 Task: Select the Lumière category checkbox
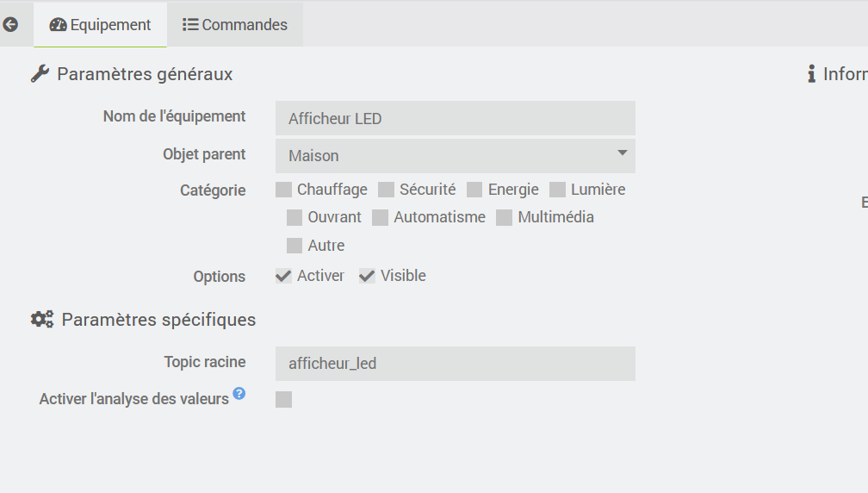557,190
